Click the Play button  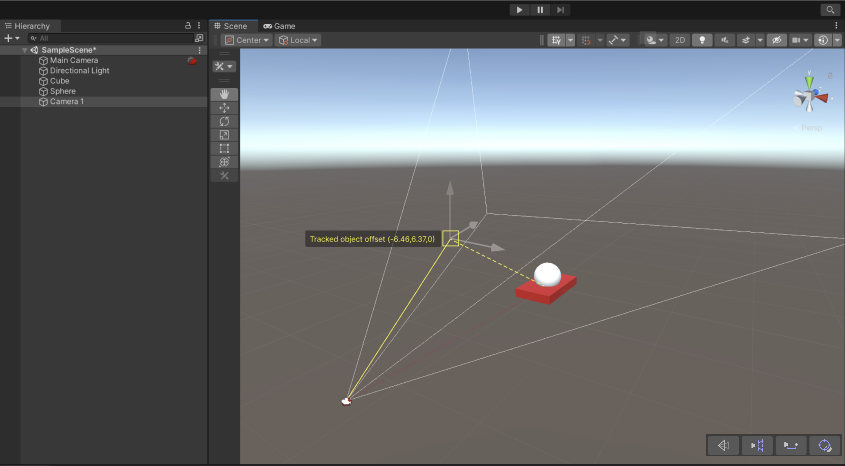519,9
